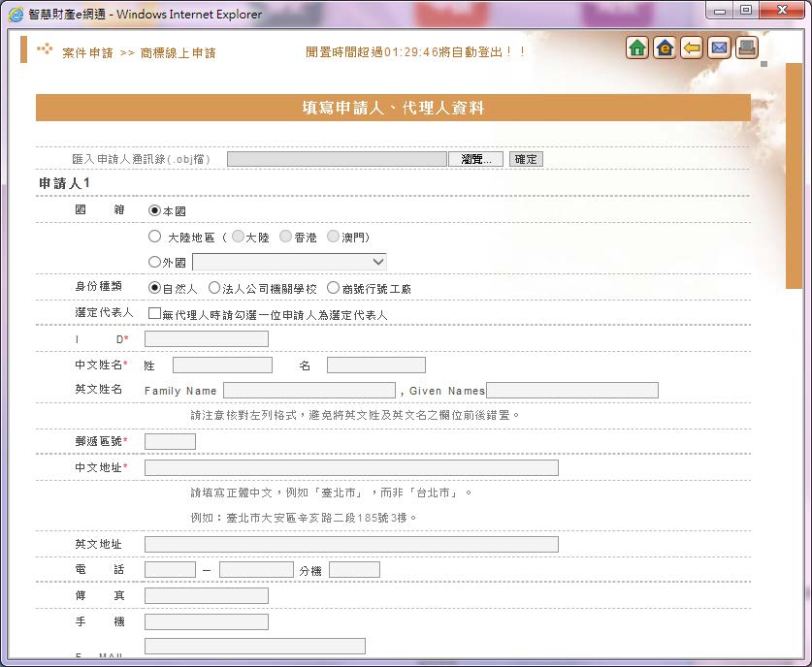Click the 郵遞區號 postal code field
Image resolution: width=812 pixels, height=667 pixels.
[x=170, y=442]
